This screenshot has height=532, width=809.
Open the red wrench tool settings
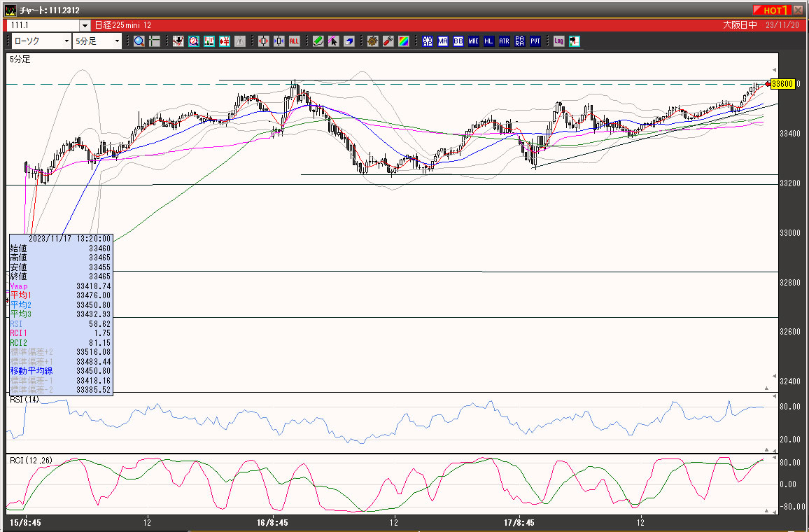click(x=388, y=41)
